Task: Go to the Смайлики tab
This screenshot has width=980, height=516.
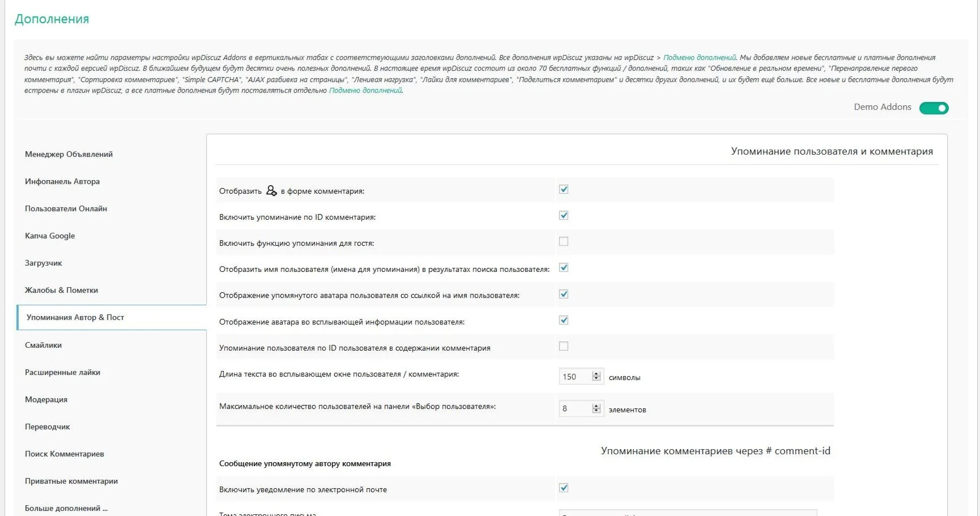Action: point(43,345)
